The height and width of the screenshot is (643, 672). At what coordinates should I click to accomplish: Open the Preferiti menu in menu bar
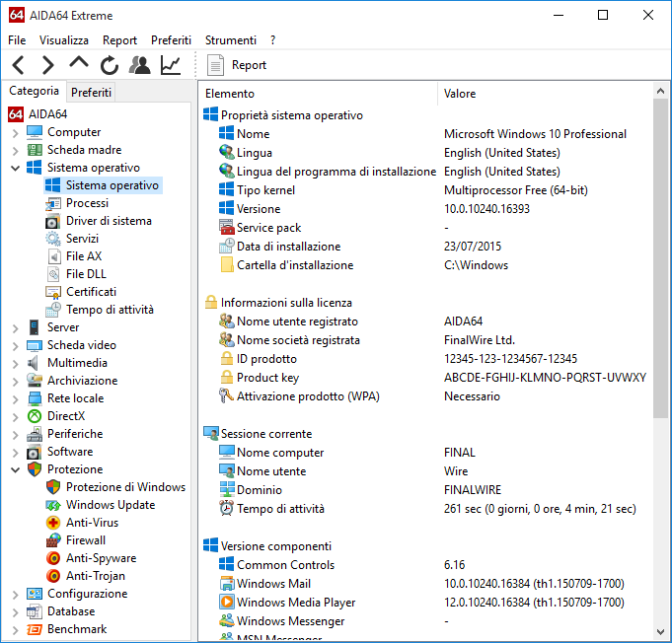[171, 40]
